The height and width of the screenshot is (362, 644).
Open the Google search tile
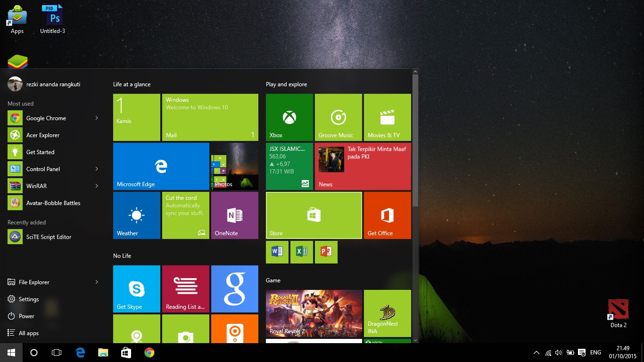click(x=234, y=288)
